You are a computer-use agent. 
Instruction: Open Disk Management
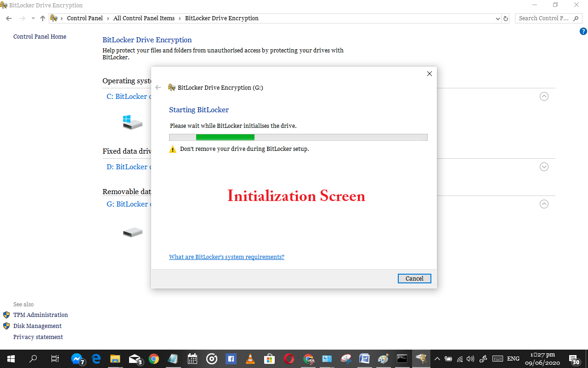point(37,326)
